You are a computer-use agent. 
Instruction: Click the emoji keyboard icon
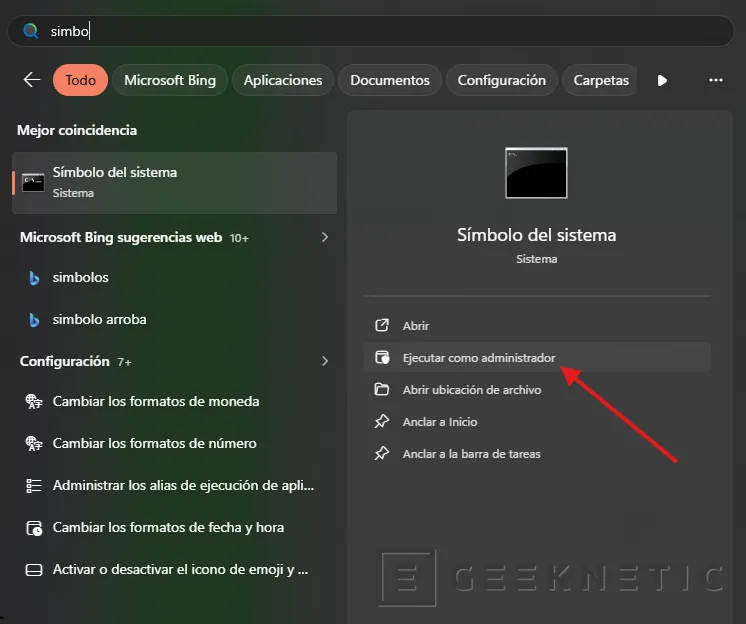[x=34, y=570]
